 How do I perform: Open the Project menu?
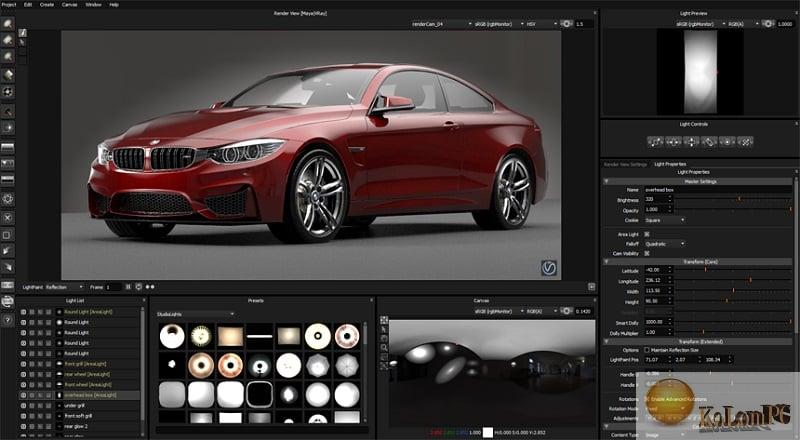(x=9, y=4)
